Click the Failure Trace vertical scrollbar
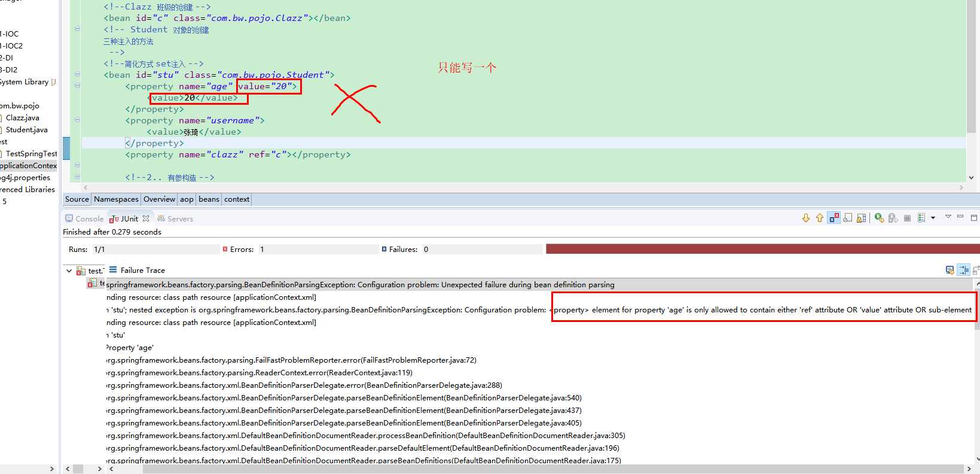The image size is (980, 474). tap(978, 308)
